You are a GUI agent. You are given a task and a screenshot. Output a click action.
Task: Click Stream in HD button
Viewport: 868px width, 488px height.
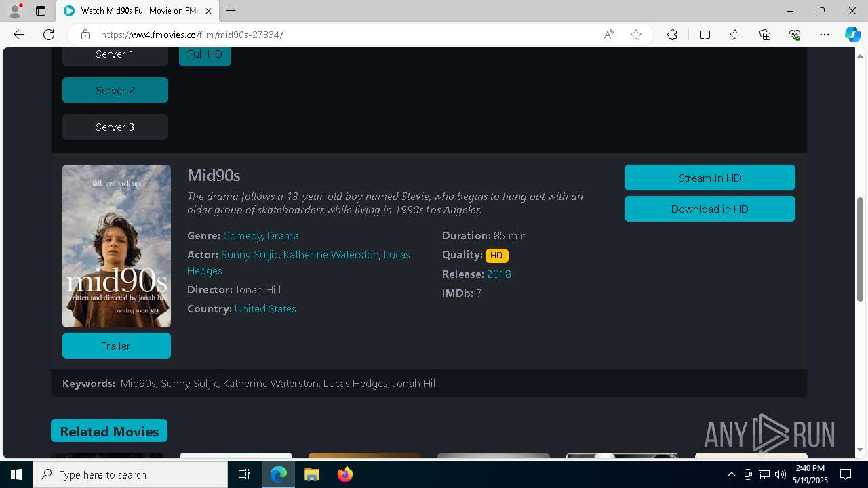710,178
